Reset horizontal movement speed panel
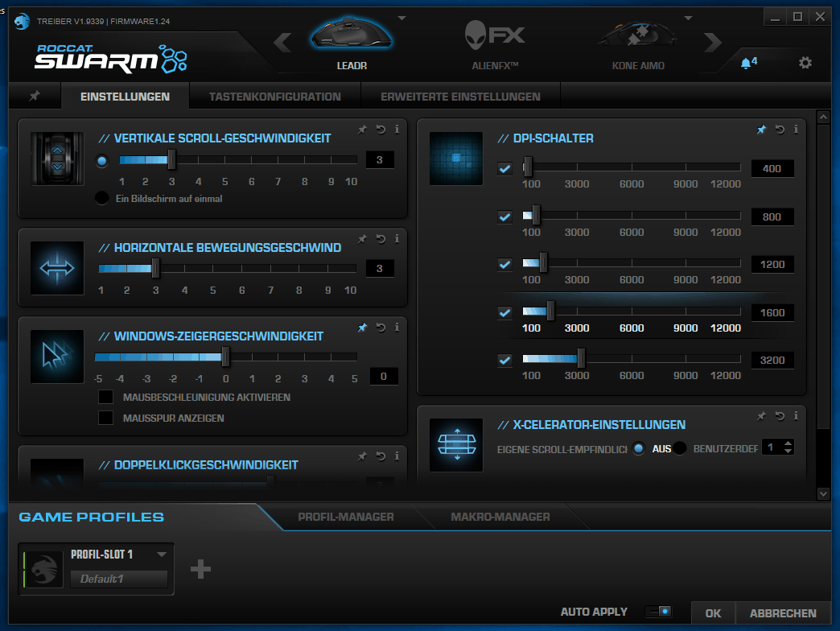 click(x=381, y=238)
